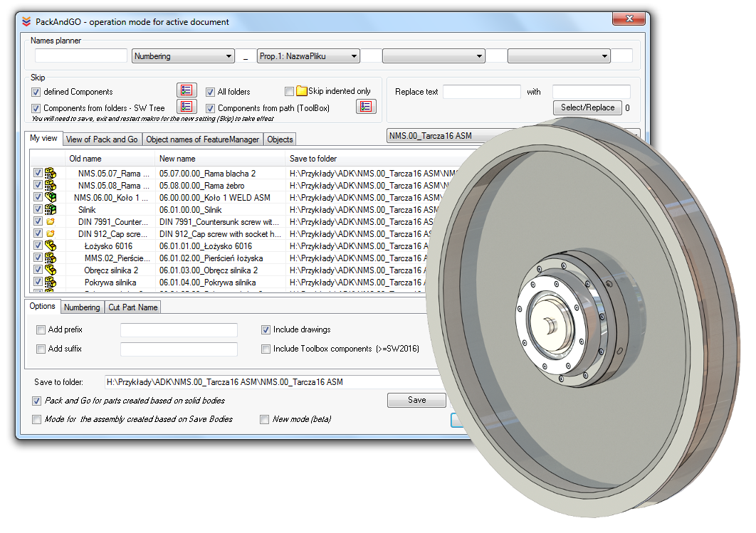Uncheck Include drawings option
The height and width of the screenshot is (533, 756).
tap(266, 330)
